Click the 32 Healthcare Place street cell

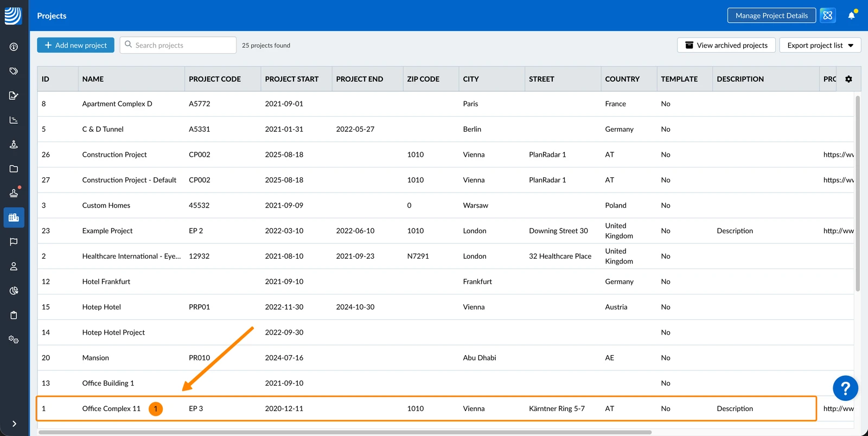point(560,257)
